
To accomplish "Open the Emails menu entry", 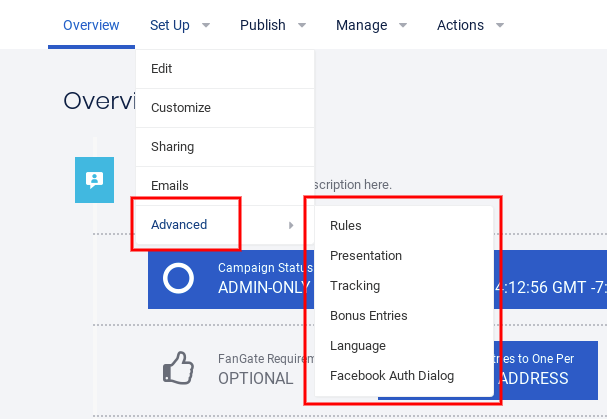I will tap(170, 186).
